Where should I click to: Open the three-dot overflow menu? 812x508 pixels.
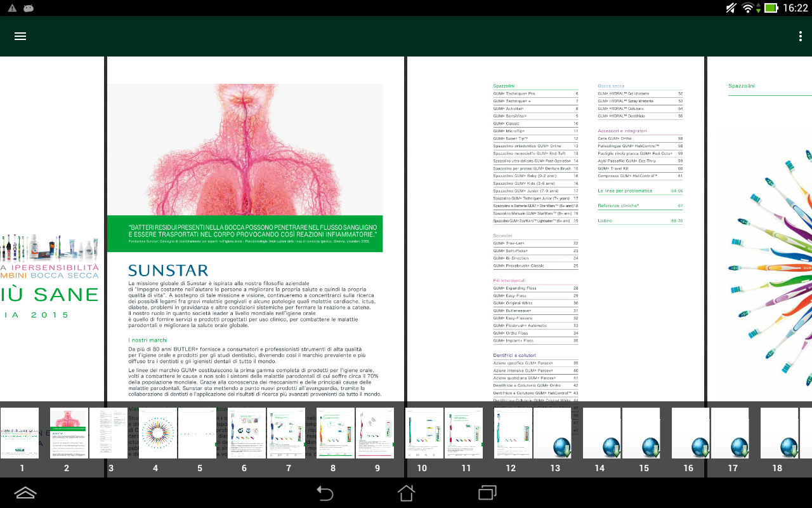(801, 36)
